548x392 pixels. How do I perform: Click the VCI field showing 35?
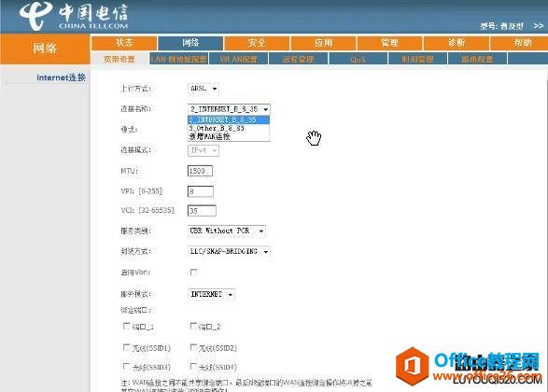pyautogui.click(x=202, y=211)
